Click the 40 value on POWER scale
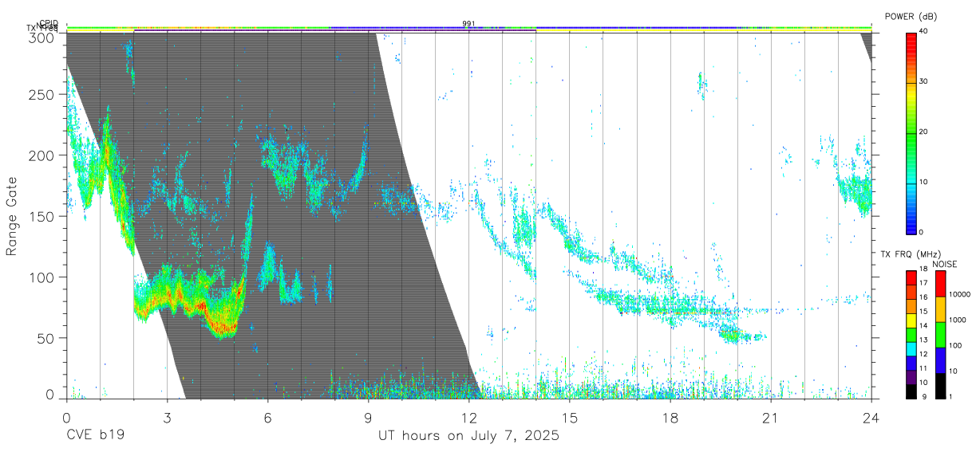The image size is (980, 452). 925,32
